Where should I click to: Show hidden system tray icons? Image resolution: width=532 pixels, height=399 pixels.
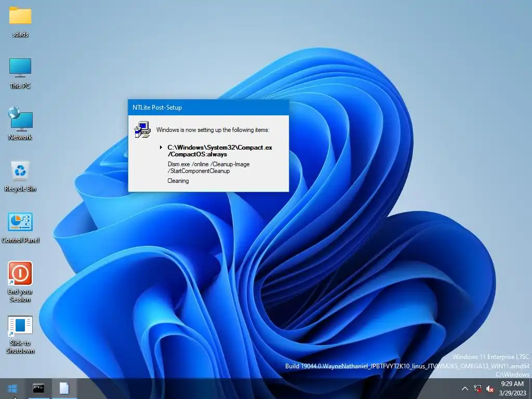[x=465, y=389]
